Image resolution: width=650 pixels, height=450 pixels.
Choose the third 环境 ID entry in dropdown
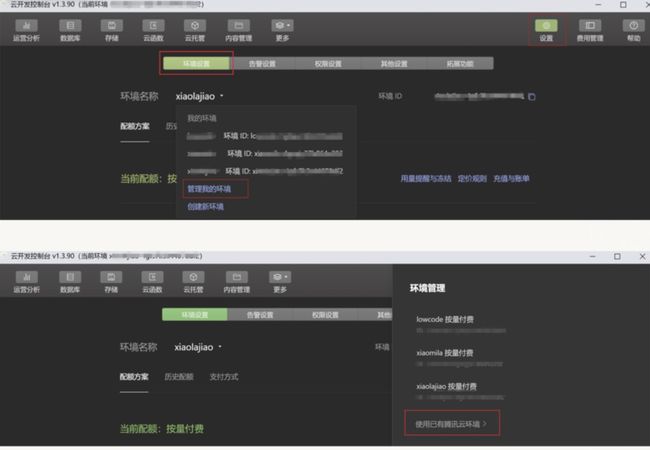pos(264,171)
